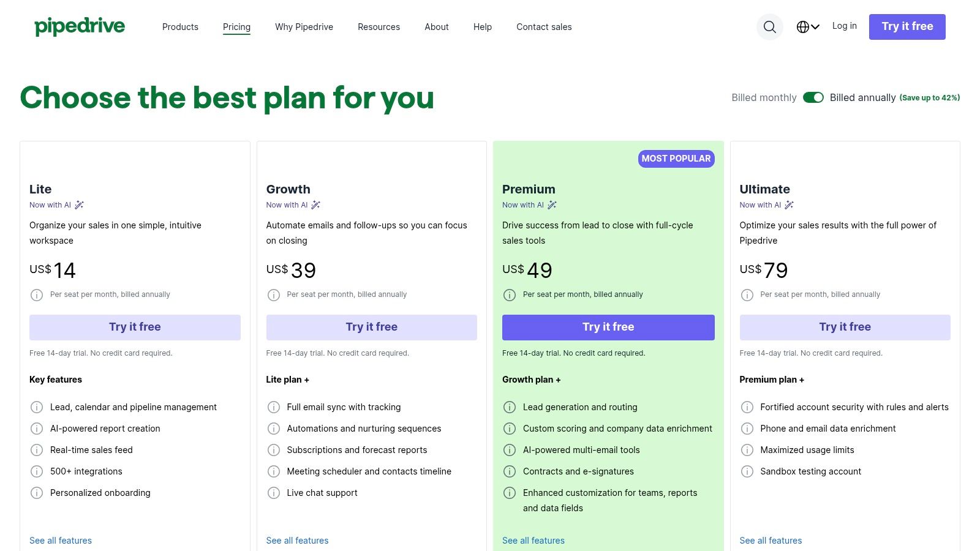Click info icon next to Sandbox testing account
This screenshot has height=551, width=980.
(x=747, y=471)
